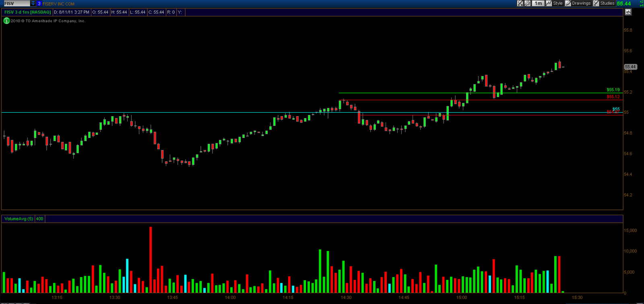Select the red $55.12 price level label
Viewport: 644px width, 304px height.
click(x=613, y=97)
